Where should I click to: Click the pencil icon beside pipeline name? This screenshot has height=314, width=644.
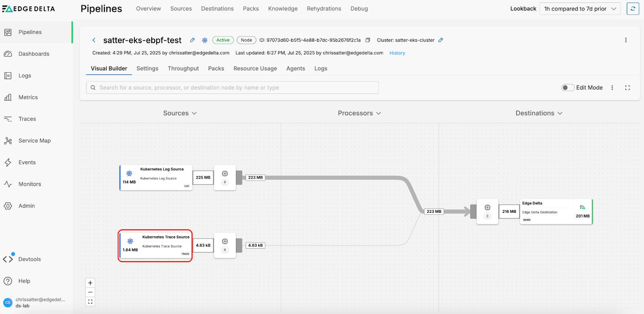pyautogui.click(x=192, y=40)
